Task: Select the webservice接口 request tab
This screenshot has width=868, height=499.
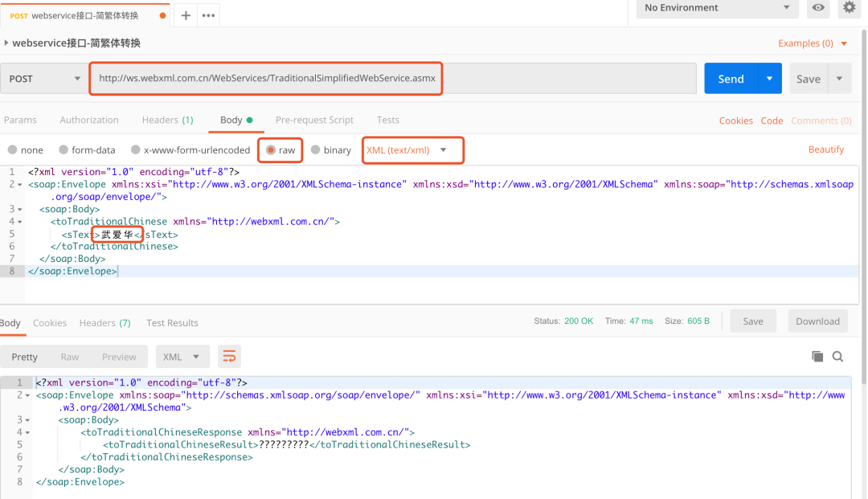Action: pos(84,15)
